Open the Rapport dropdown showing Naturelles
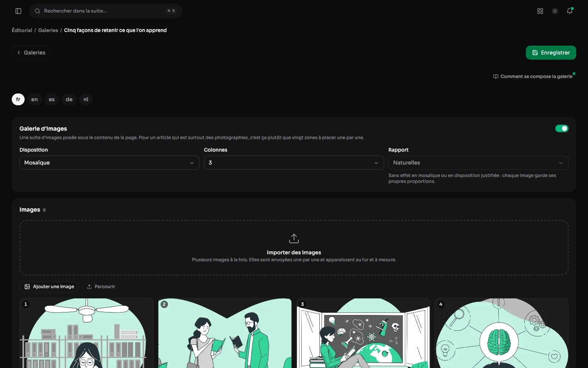Screen dimensions: 588x368 478,163
